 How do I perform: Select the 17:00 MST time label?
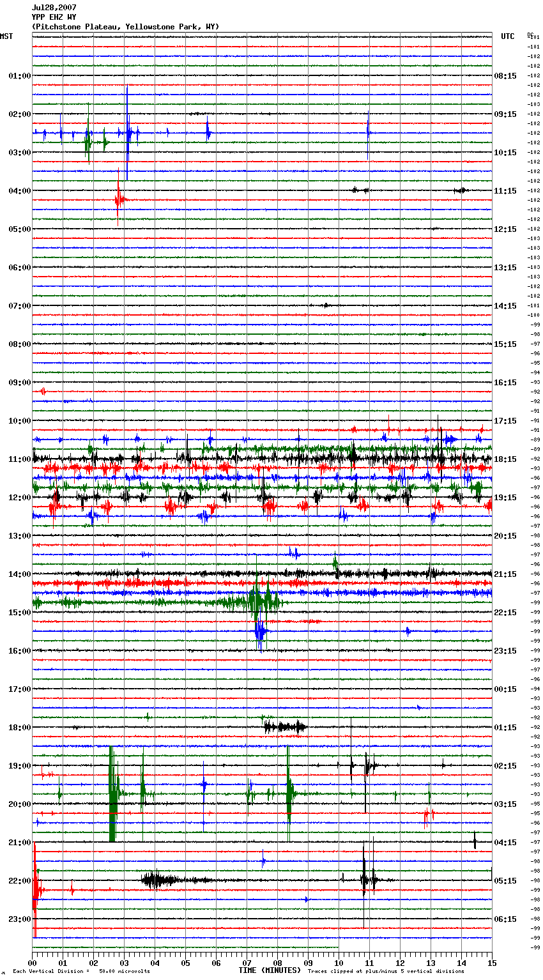click(x=20, y=689)
